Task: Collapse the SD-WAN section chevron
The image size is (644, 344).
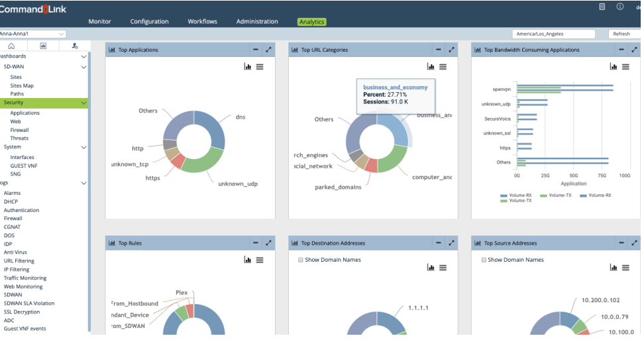Action: click(83, 67)
